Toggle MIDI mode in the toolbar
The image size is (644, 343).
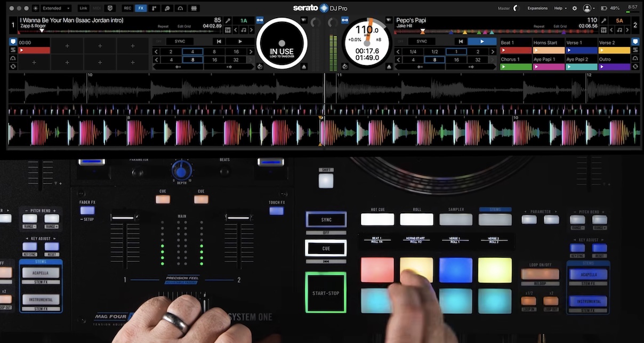[95, 8]
